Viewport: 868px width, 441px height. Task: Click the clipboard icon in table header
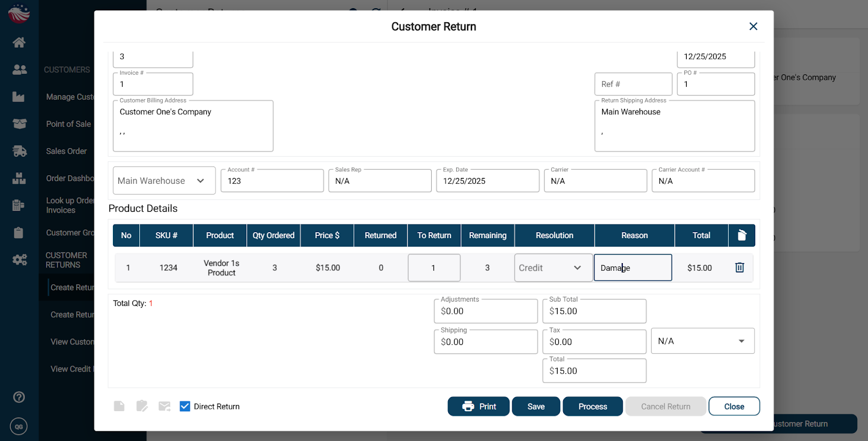click(x=742, y=235)
